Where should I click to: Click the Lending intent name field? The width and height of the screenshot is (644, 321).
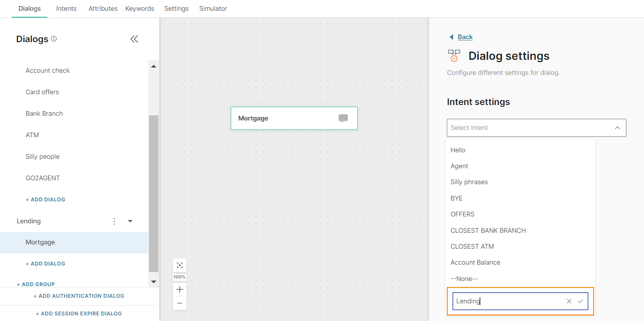coord(508,301)
